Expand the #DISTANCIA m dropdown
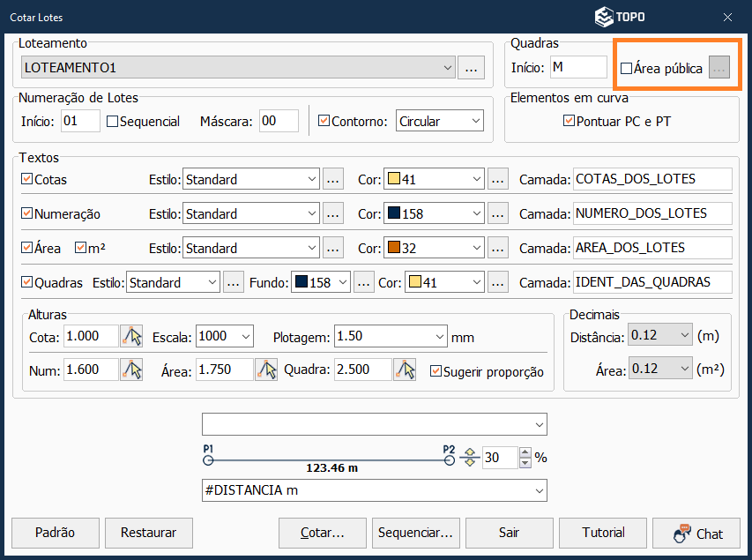Image resolution: width=752 pixels, height=560 pixels. (374, 490)
